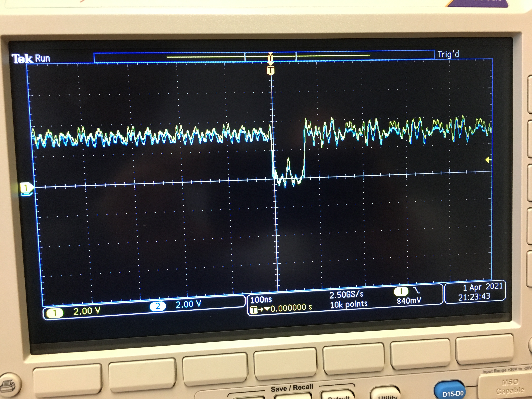
Task: Click the trigger source channel 1 badge
Action: 401,291
